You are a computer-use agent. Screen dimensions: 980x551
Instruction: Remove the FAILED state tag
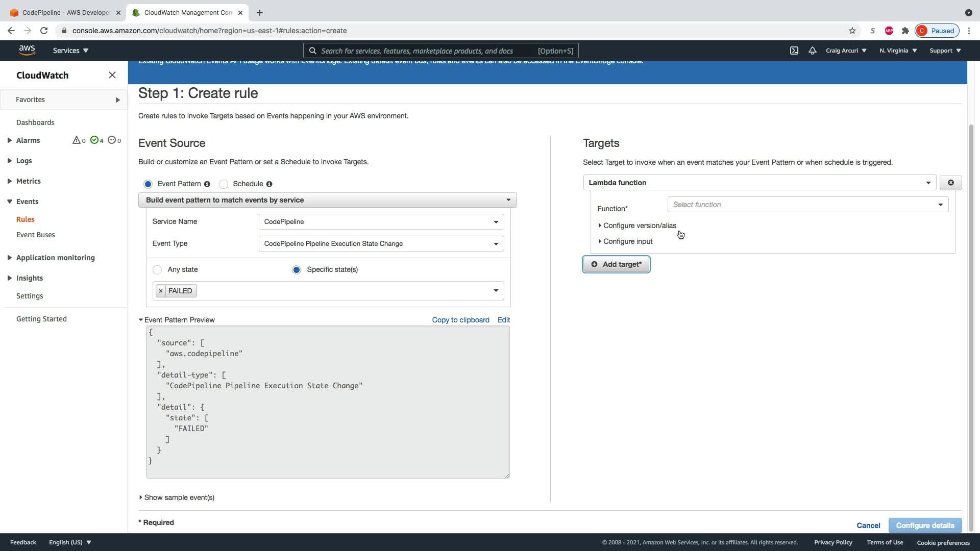pos(161,291)
